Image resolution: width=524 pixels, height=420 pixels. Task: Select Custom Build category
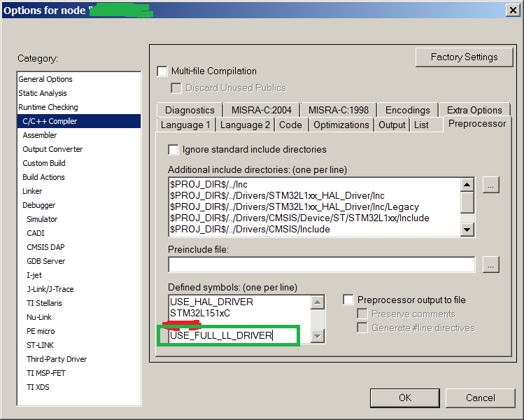pos(44,163)
